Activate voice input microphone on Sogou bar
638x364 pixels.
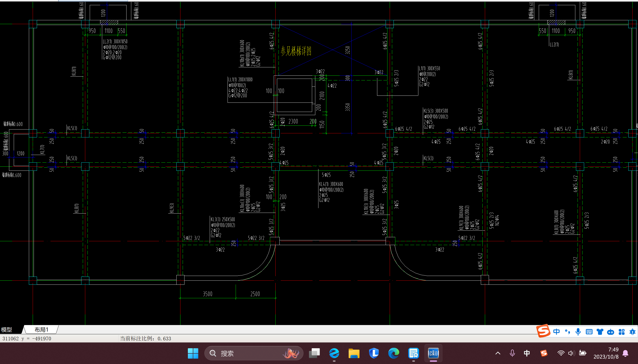pos(578,332)
